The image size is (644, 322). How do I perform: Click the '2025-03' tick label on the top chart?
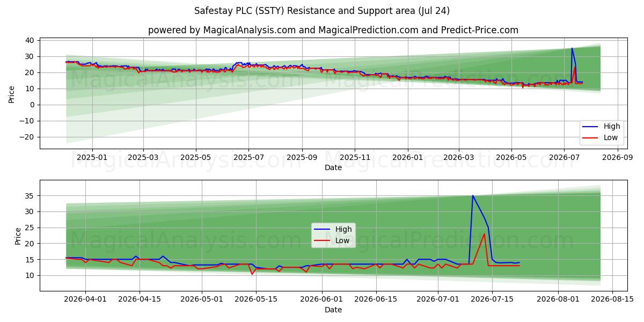(x=143, y=157)
